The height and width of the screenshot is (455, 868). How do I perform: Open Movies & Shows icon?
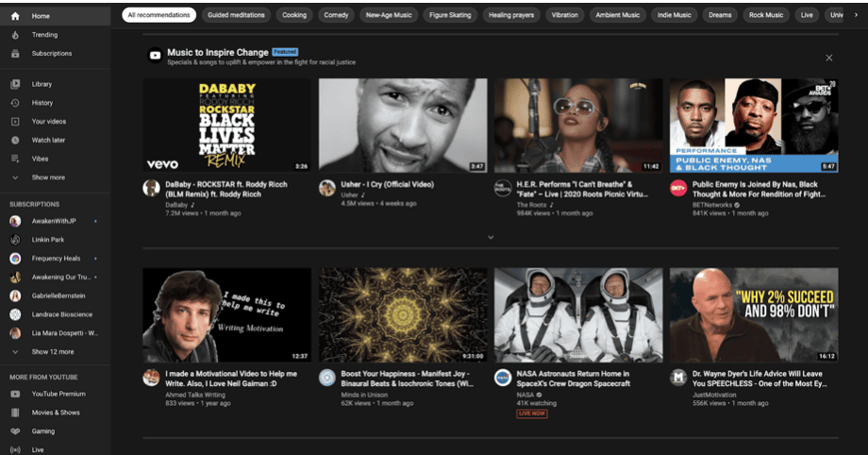tap(15, 413)
